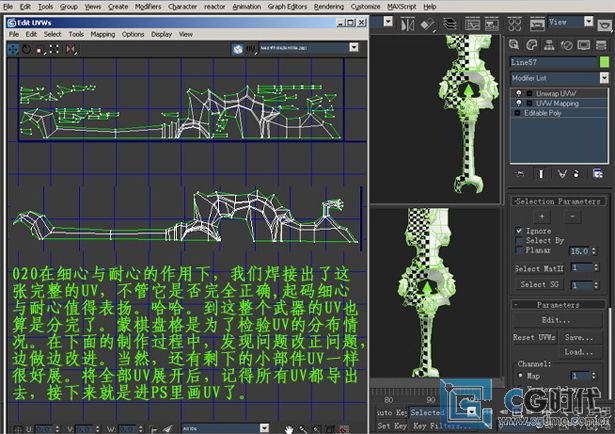Select the Rotate tool in Edit UVWs toolbar
615x434 pixels.
[x=26, y=49]
